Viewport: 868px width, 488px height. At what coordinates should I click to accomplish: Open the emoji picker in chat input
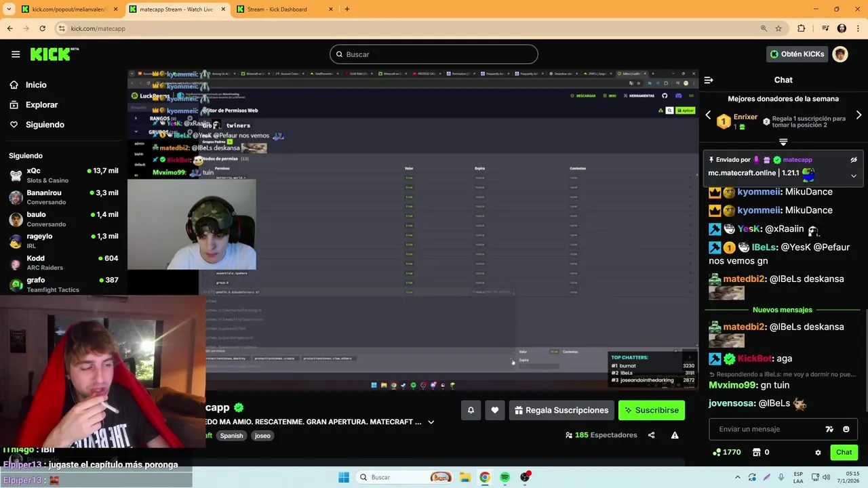pos(846,429)
